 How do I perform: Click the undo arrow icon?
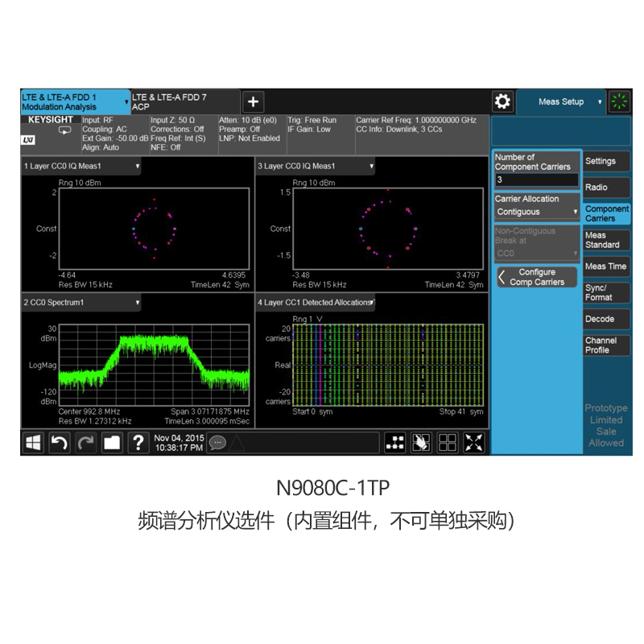(x=60, y=442)
